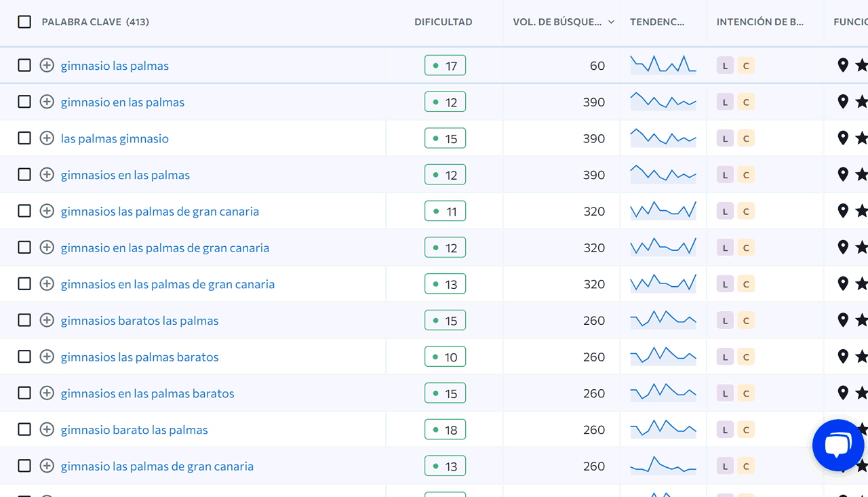Screen dimensions: 868x497
Task: Toggle the select-all checkbox in header
Action: 24,22
